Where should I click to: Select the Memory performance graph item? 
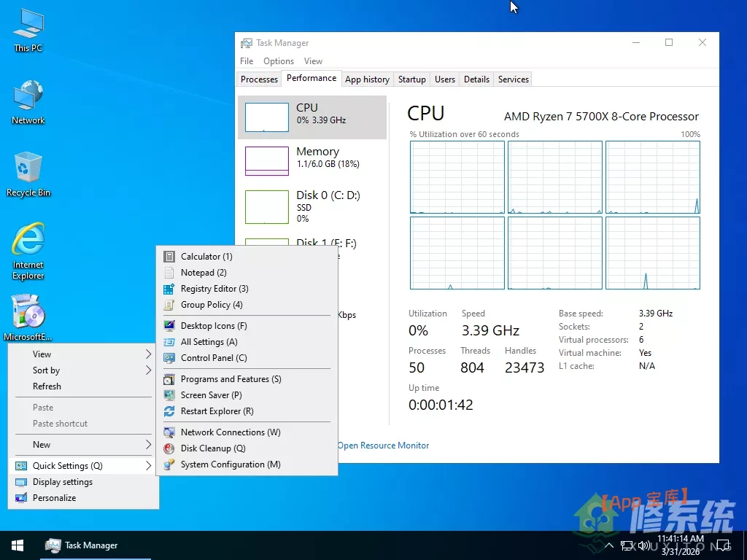pos(312,160)
